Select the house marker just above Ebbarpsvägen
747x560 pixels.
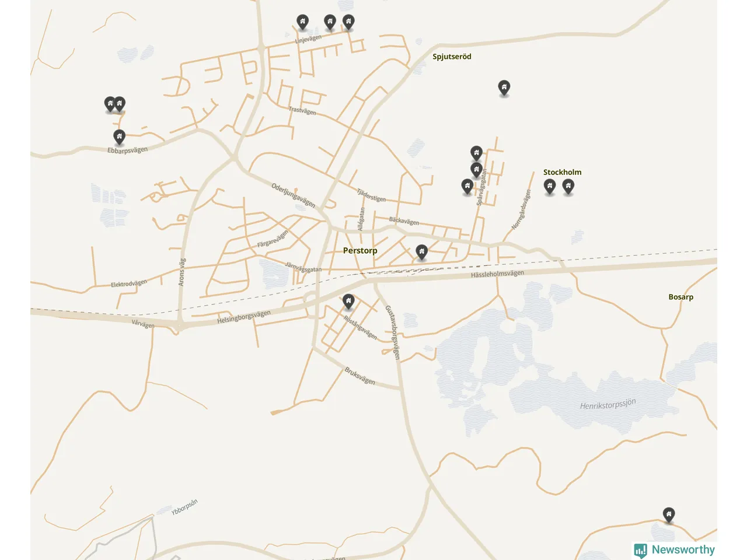pyautogui.click(x=119, y=137)
